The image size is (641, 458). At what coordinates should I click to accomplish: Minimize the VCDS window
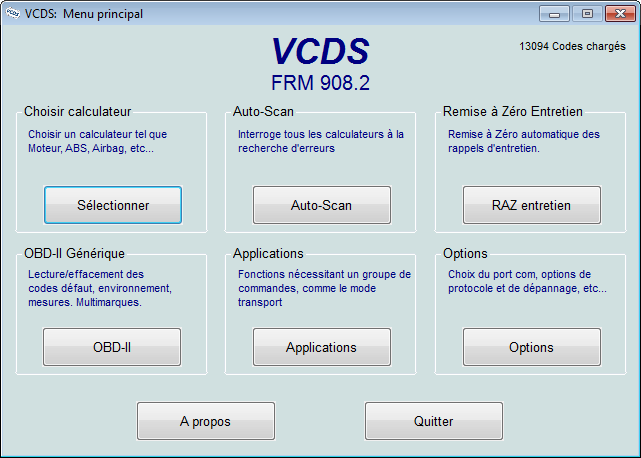(554, 14)
